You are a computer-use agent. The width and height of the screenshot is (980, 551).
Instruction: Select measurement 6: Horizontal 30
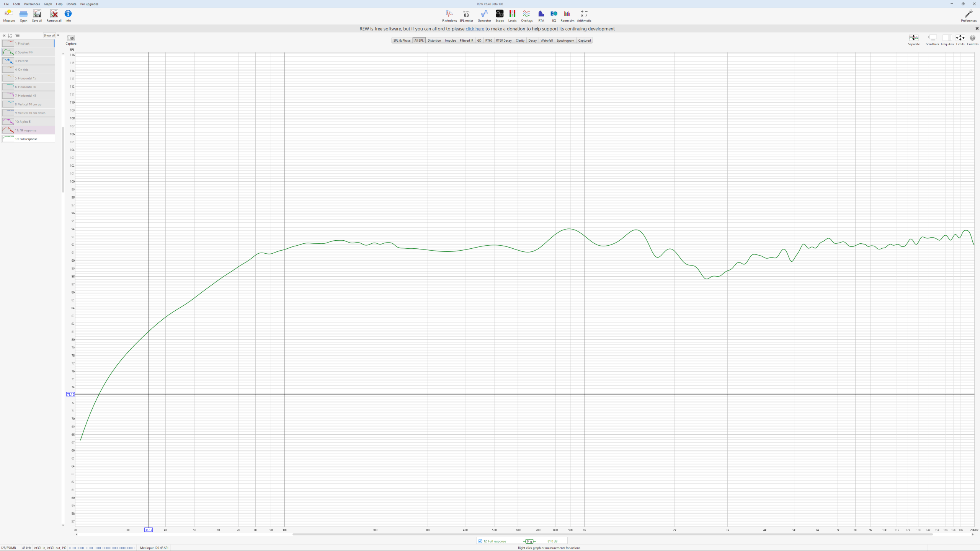(x=28, y=87)
